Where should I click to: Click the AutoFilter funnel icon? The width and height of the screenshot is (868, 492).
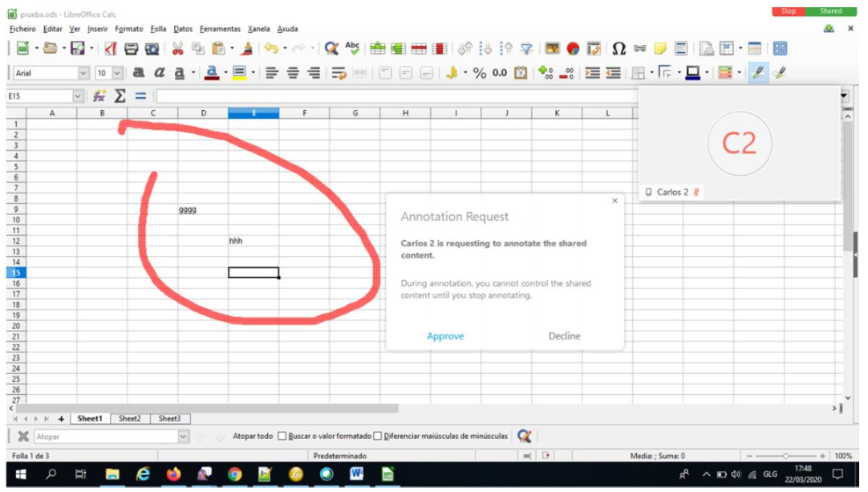526,49
